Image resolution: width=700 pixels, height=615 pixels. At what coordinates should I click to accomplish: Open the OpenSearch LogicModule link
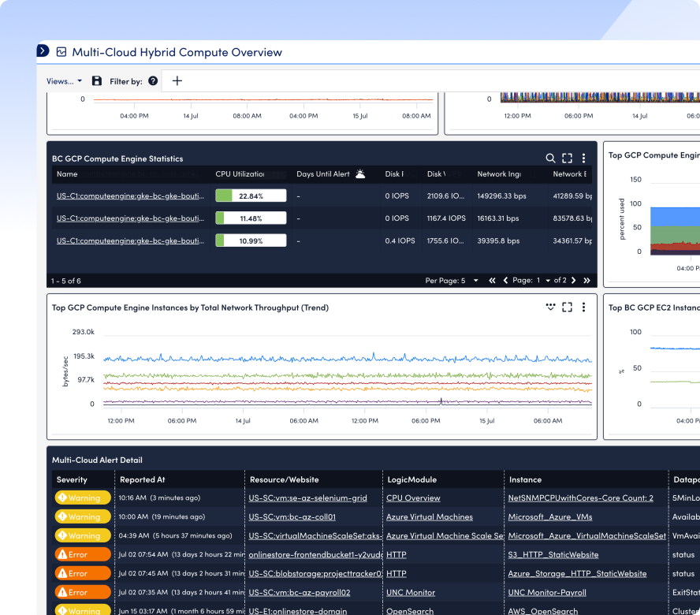pyautogui.click(x=410, y=611)
